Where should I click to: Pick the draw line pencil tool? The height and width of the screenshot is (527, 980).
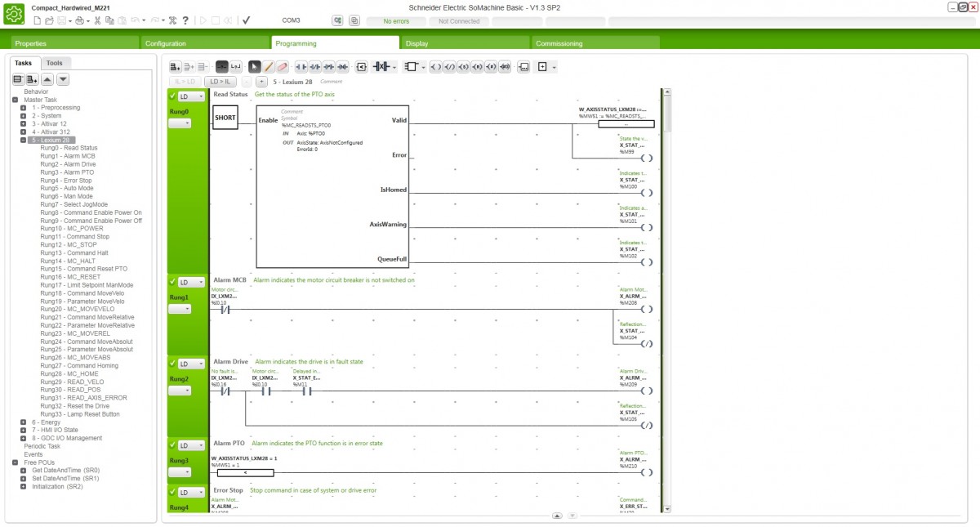point(269,67)
